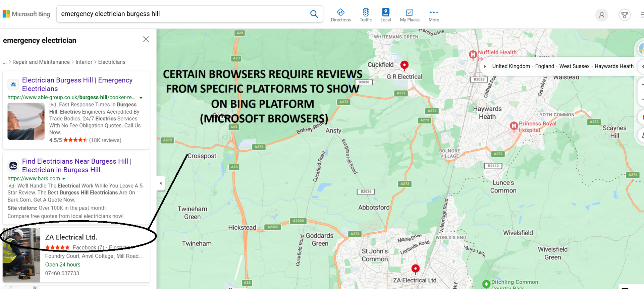Image resolution: width=644 pixels, height=289 pixels.
Task: Follow the able-group.co.uk ad URL
Action: (71, 98)
